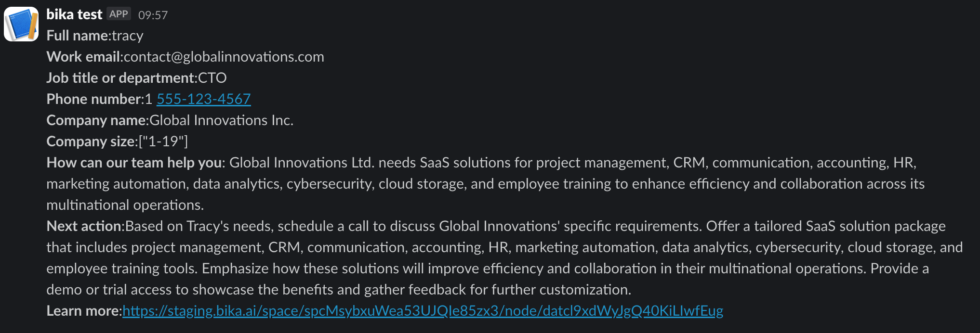Click the multinational operations paragraph ending
This screenshot has height=333, width=980.
[125, 205]
